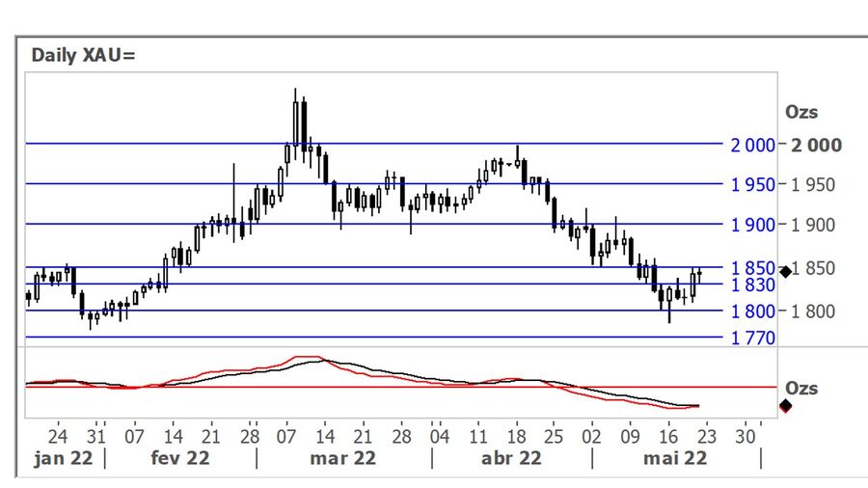Click the '09' date tick in May
Screen dimensions: 868x488
click(630, 437)
